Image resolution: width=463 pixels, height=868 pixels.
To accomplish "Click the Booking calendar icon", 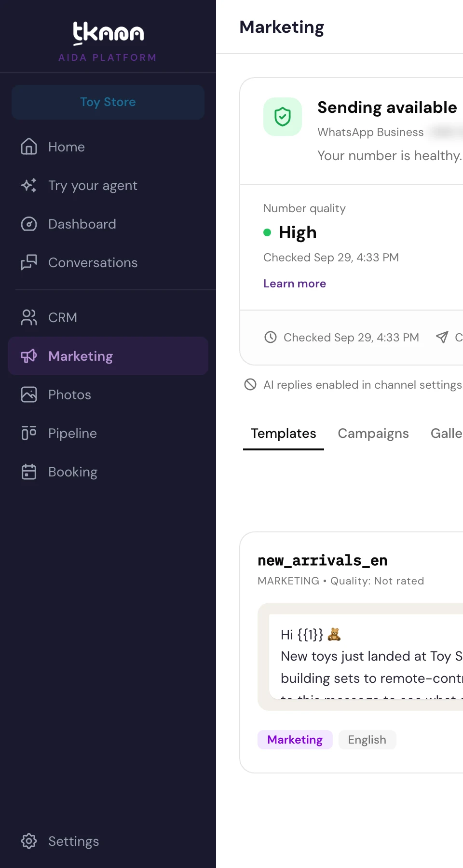I will pos(29,472).
